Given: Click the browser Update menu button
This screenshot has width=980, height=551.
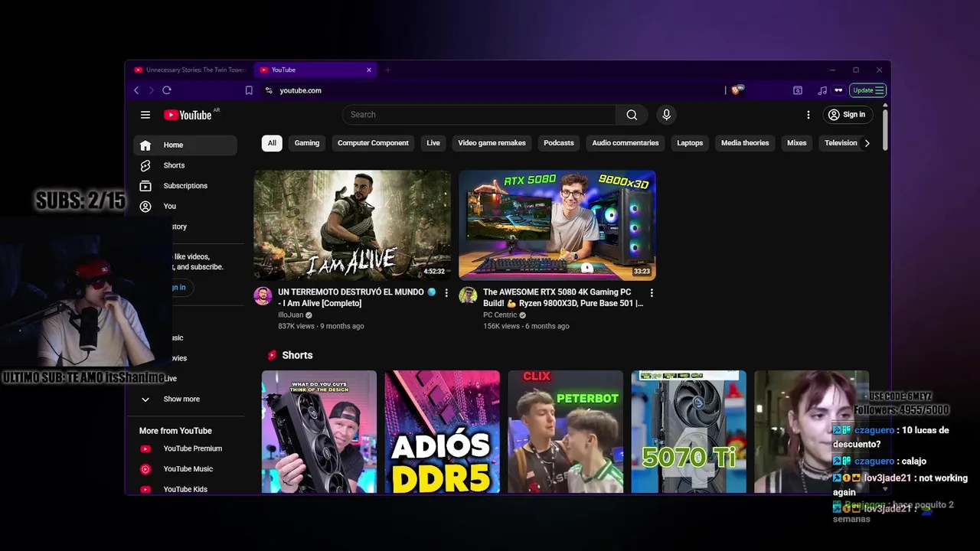Looking at the screenshot, I should tap(867, 90).
